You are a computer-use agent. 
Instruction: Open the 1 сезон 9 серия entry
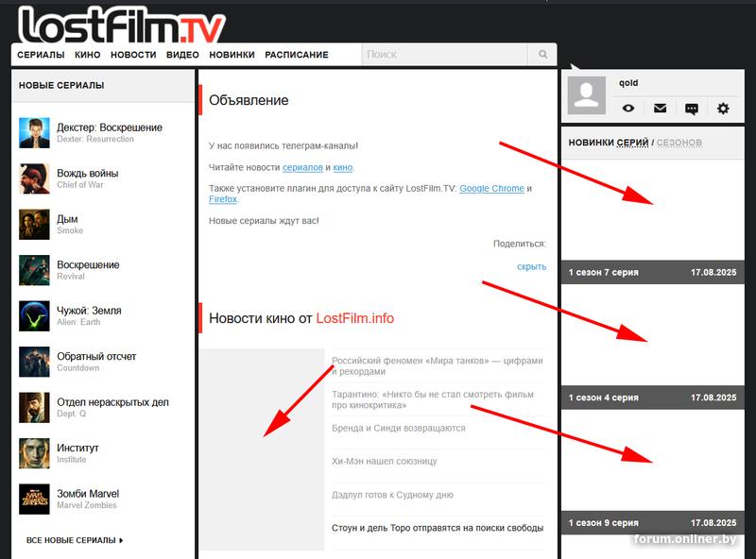(x=652, y=523)
